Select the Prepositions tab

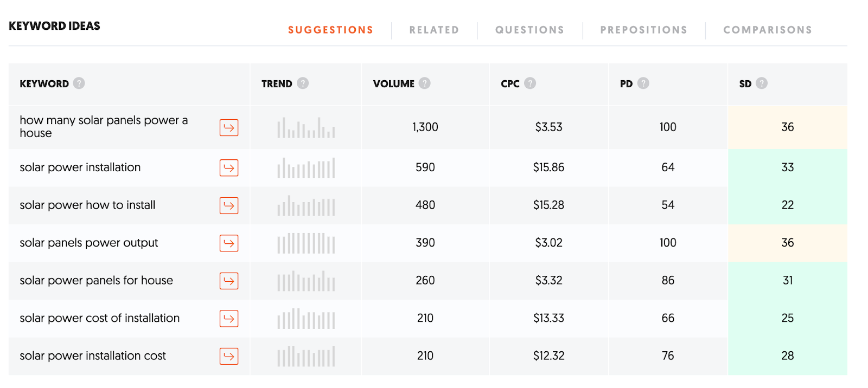pyautogui.click(x=643, y=30)
